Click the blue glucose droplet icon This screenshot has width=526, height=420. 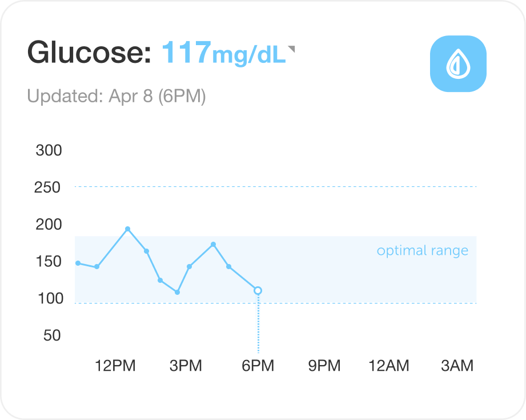tap(457, 63)
